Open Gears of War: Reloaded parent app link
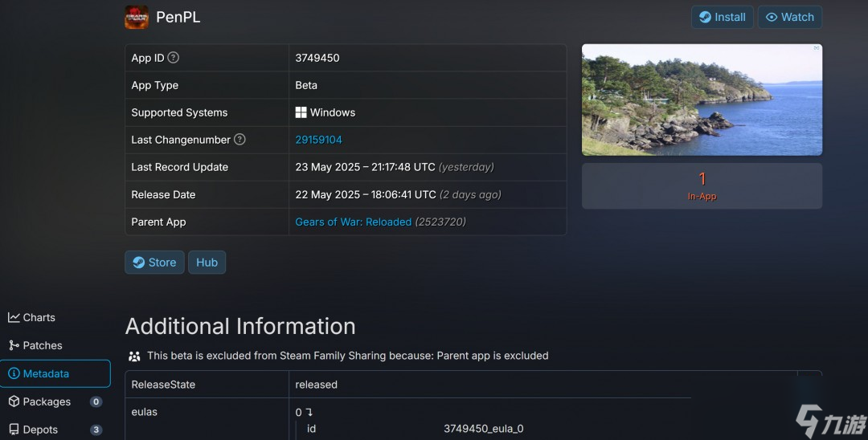868x440 pixels. coord(353,222)
